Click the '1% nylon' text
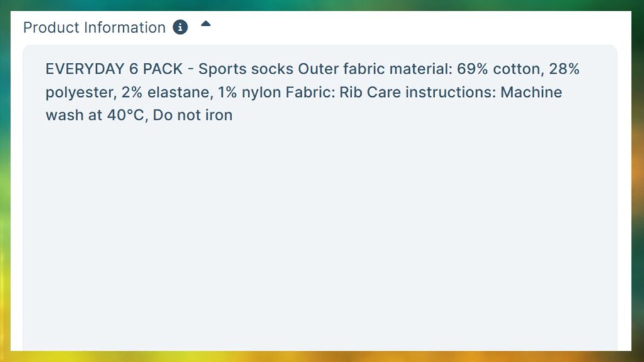644x362 pixels. 249,92
